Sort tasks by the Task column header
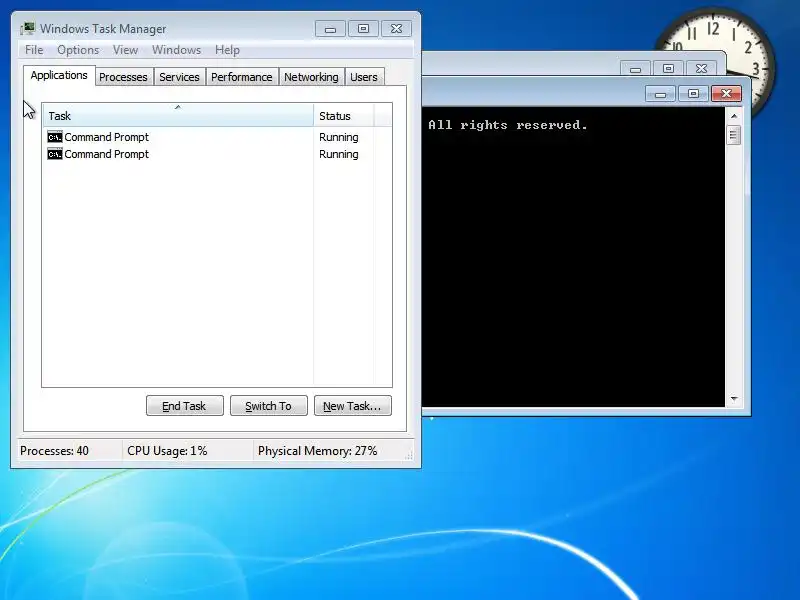This screenshot has height=600, width=800. (x=178, y=115)
